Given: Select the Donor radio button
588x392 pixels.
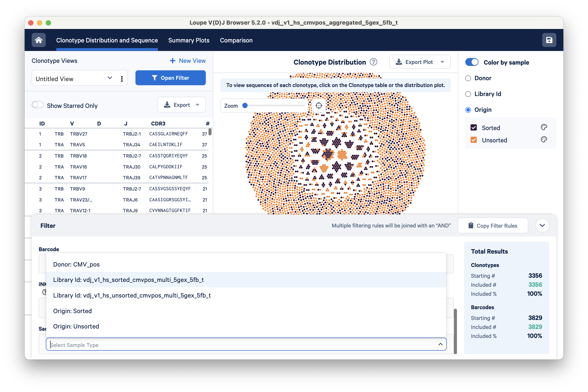Looking at the screenshot, I should (x=468, y=78).
